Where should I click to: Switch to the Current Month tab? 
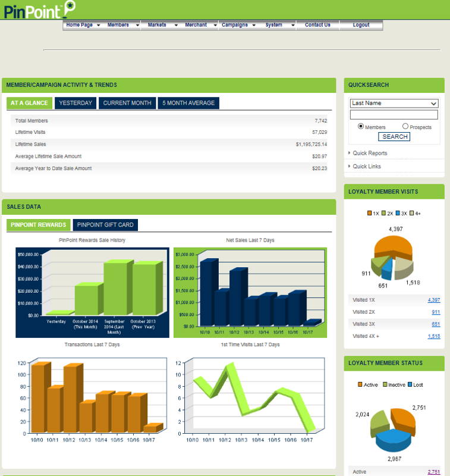pyautogui.click(x=127, y=103)
